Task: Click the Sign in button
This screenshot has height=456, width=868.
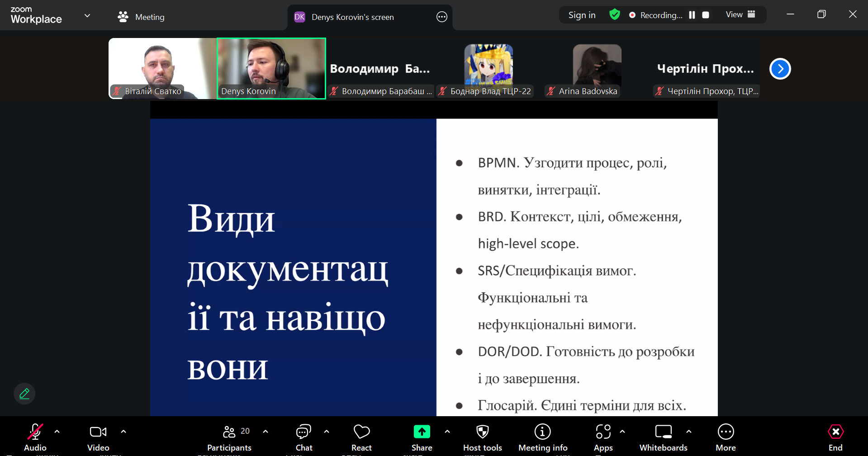Action: point(582,15)
